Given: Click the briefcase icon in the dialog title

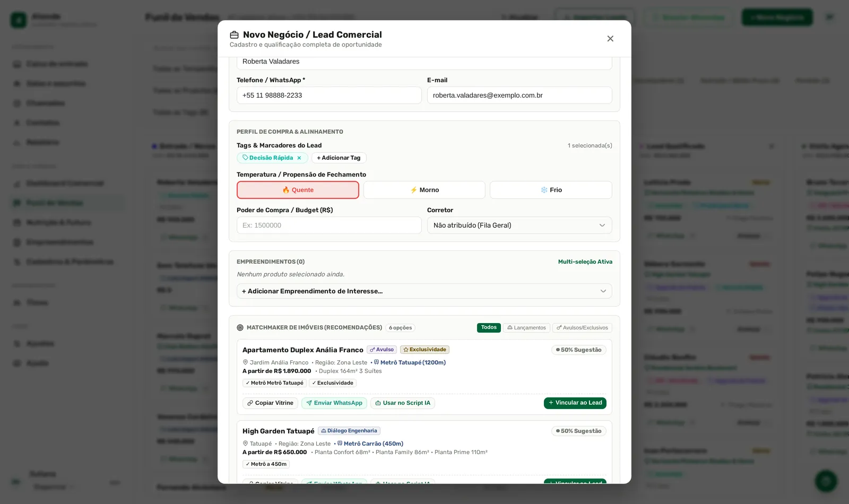Looking at the screenshot, I should (x=234, y=35).
